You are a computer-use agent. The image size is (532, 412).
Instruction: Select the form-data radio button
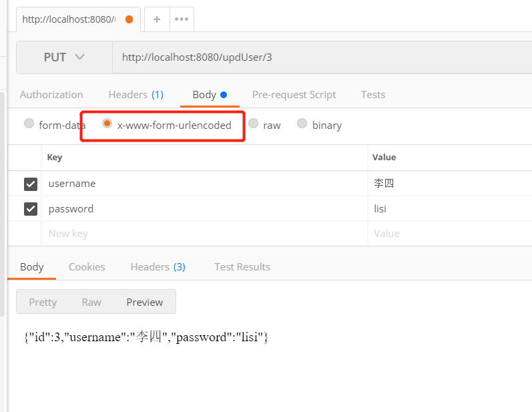tap(29, 124)
